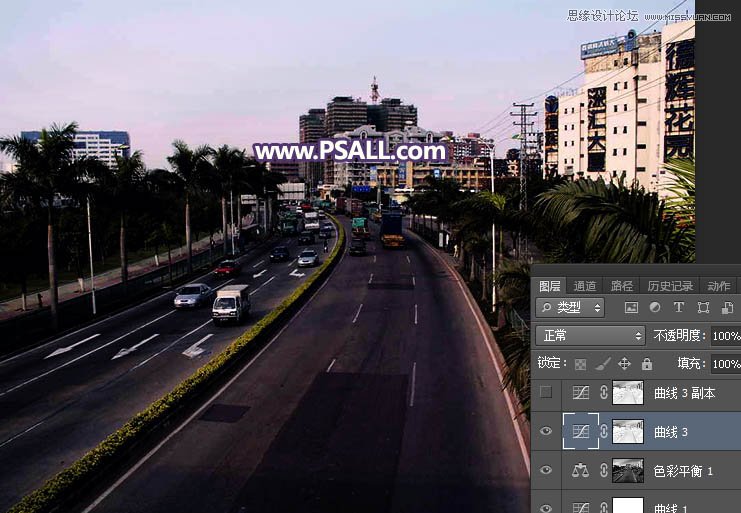Screen dimensions: 741x513
Task: Open the layer filter type dropdown
Action: coord(570,308)
